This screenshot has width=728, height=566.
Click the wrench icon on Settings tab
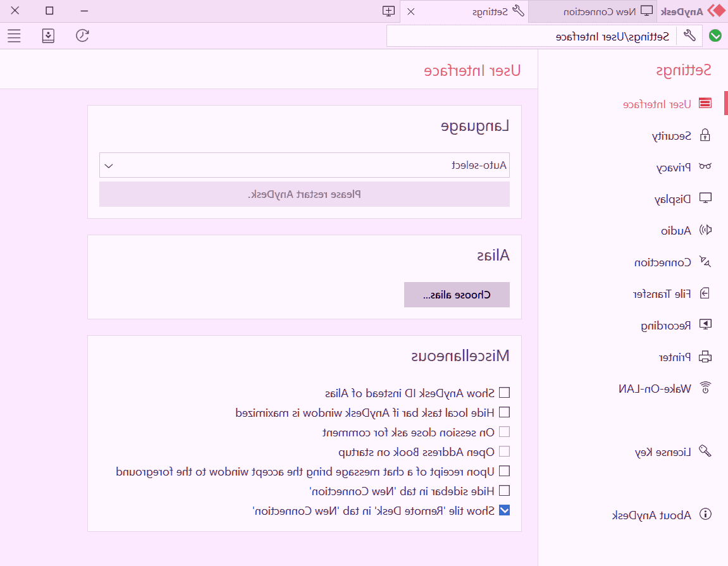pyautogui.click(x=518, y=11)
